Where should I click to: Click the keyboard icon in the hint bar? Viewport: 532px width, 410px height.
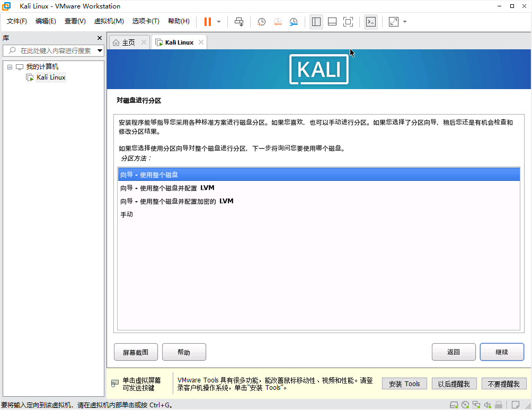coord(115,383)
